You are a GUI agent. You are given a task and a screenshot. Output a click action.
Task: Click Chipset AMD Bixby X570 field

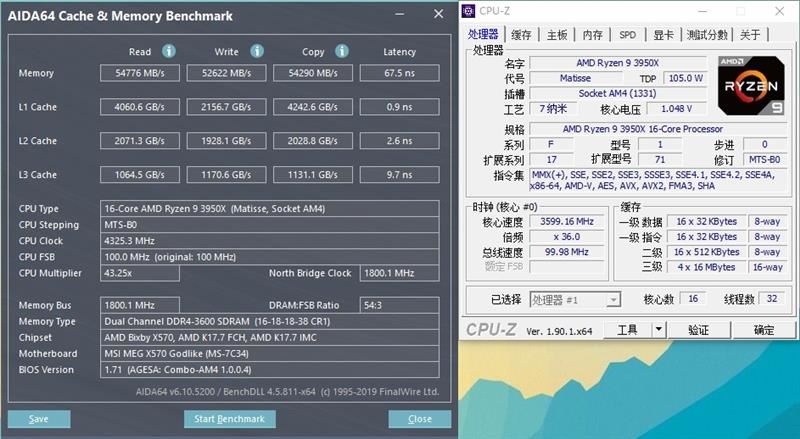269,337
